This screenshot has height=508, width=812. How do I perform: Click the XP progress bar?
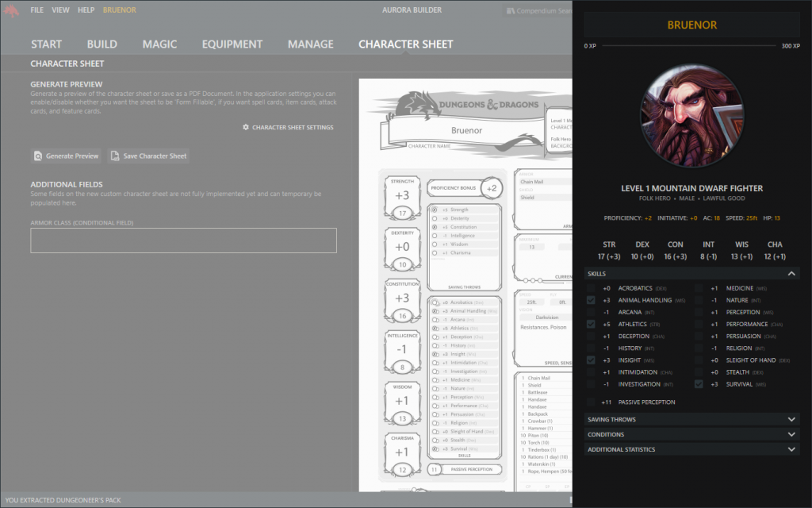tap(688, 46)
